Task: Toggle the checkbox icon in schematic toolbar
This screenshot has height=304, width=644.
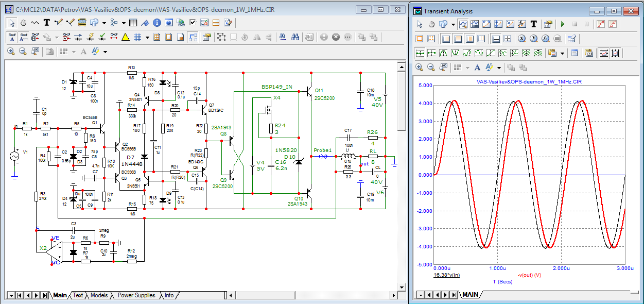Action: click(x=193, y=23)
